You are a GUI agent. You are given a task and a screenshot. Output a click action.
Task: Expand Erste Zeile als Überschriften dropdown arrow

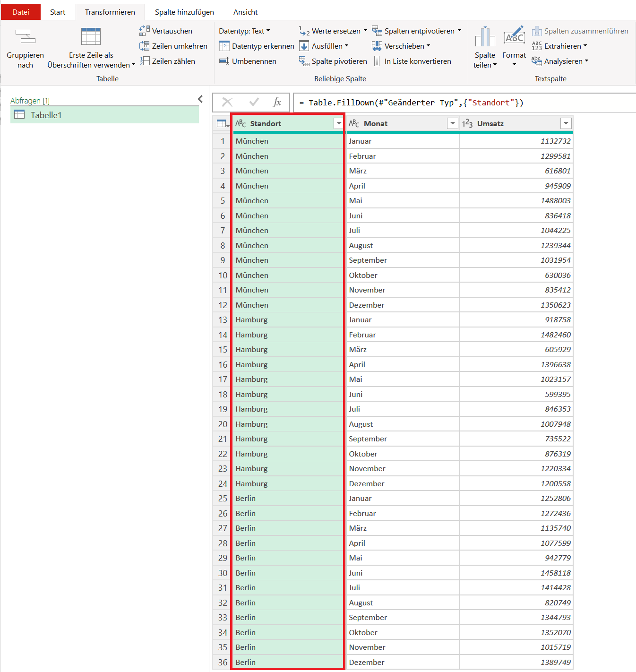133,65
